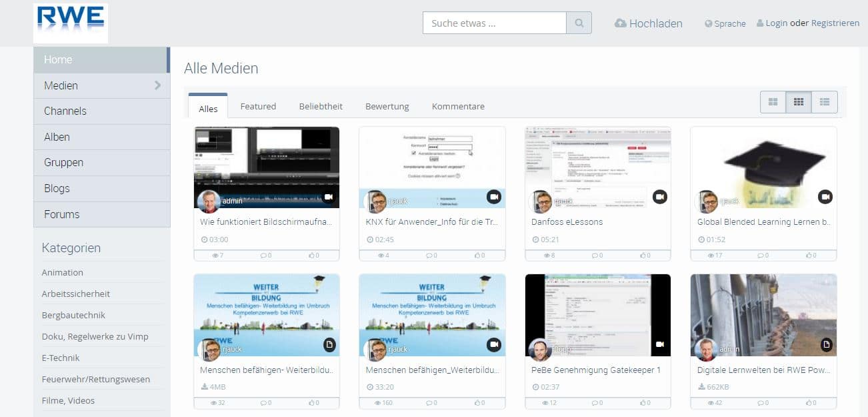Click document icon on Digitale Lernwelten thumbnail
Viewport: 868px width, 417px height.
click(825, 344)
